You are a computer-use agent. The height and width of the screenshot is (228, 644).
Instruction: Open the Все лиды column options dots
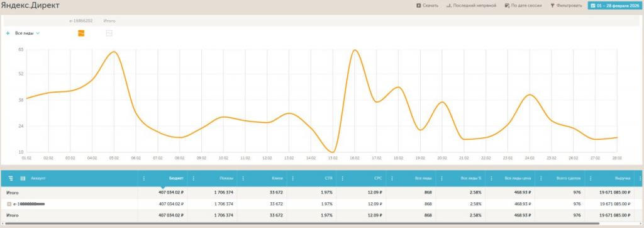pyautogui.click(x=392, y=178)
